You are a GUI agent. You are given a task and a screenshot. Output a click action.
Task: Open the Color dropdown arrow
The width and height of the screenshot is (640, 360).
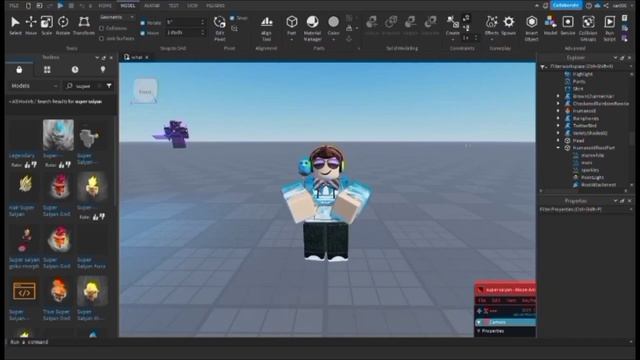click(x=333, y=40)
